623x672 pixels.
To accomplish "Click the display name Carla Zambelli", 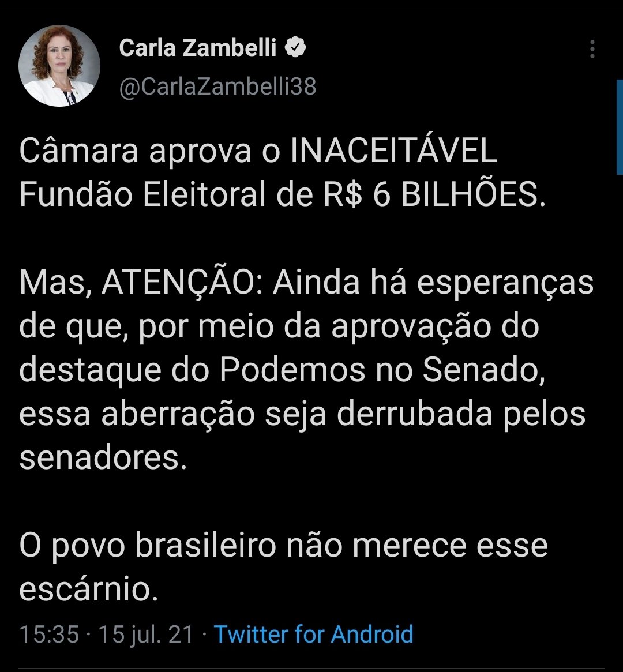I will coord(197,47).
